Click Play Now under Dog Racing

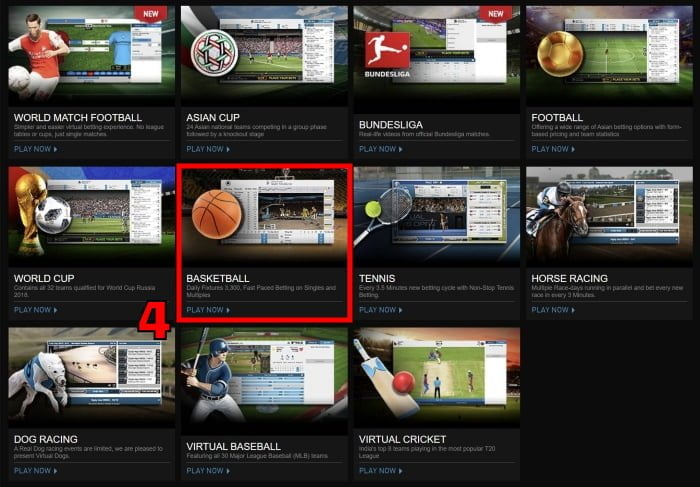pos(36,470)
